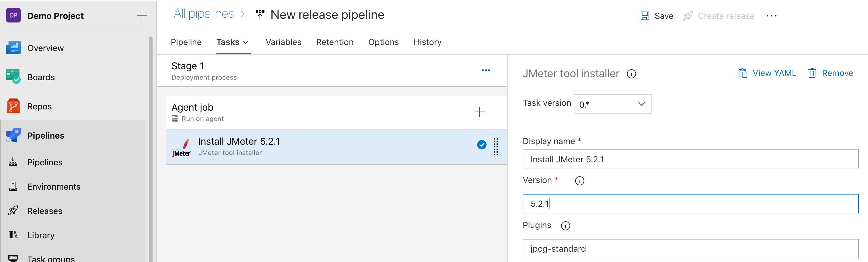Image resolution: width=868 pixels, height=262 pixels.
Task: Toggle the blue checkmark on Install JMeter task
Action: [481, 145]
